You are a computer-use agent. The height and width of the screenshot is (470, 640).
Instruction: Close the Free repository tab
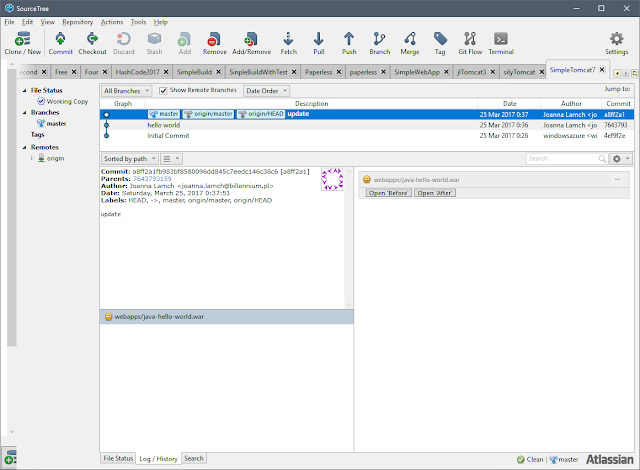point(74,72)
